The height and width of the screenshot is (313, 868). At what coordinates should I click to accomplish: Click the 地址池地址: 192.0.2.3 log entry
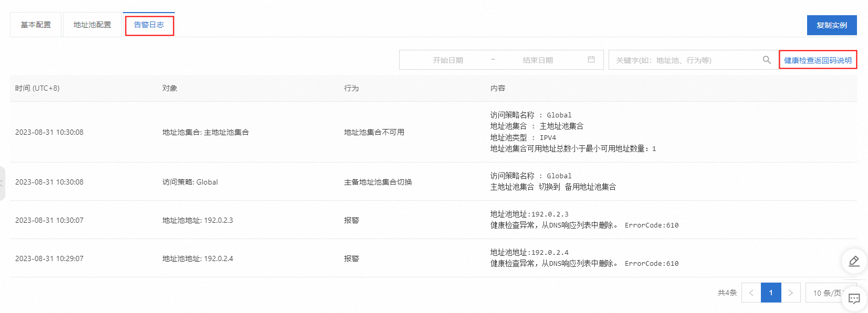(x=197, y=220)
